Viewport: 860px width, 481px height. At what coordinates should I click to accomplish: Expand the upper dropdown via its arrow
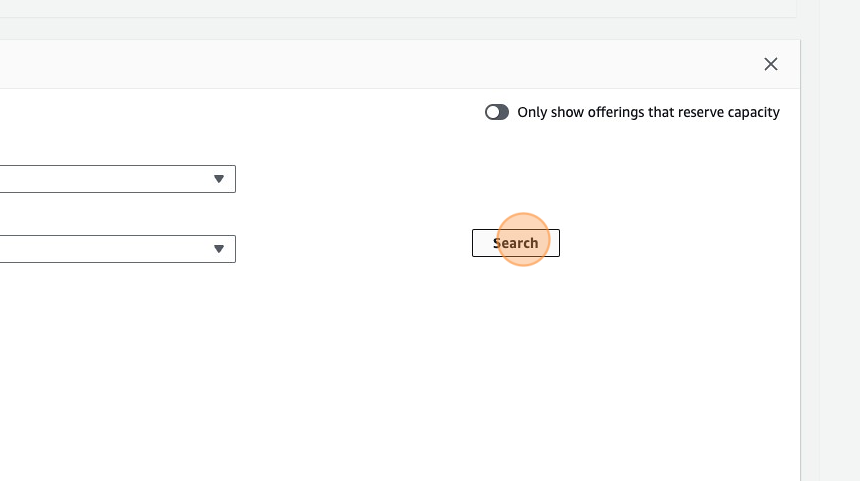click(219, 179)
